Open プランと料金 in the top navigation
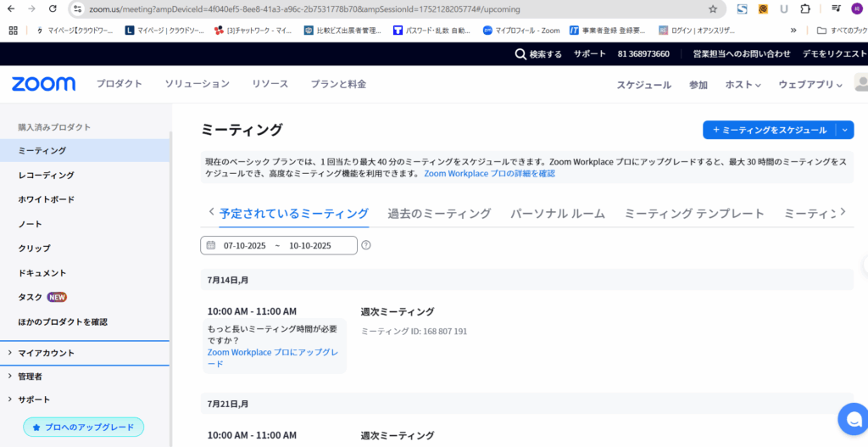Screen dimensions: 868x447 (x=338, y=84)
